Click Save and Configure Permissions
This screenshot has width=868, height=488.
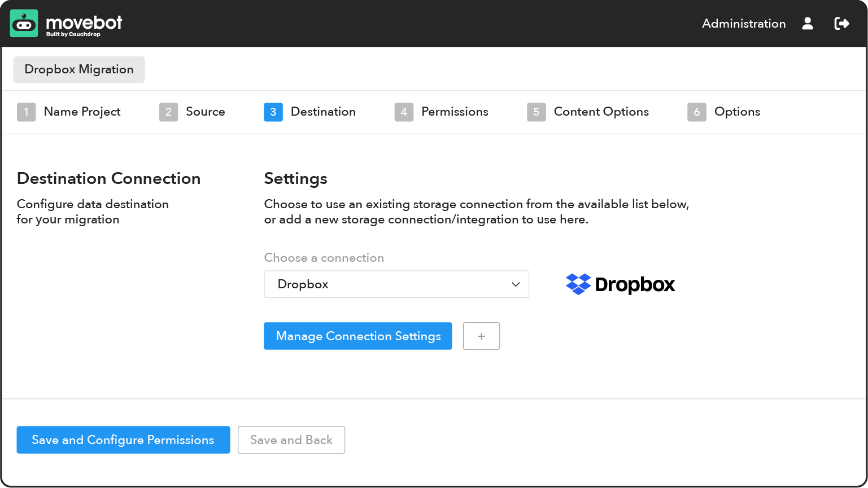[123, 440]
